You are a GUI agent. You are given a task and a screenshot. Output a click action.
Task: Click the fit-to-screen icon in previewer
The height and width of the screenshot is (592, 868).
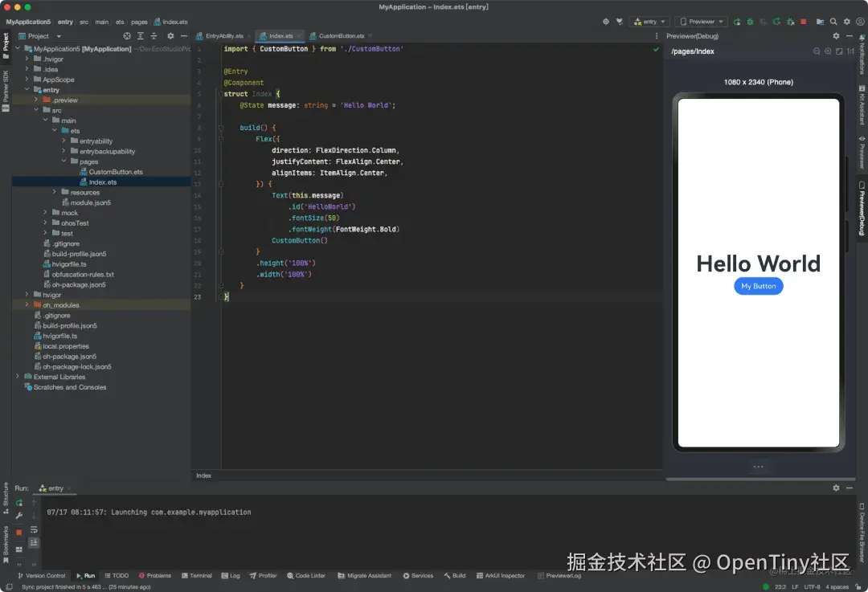[839, 51]
